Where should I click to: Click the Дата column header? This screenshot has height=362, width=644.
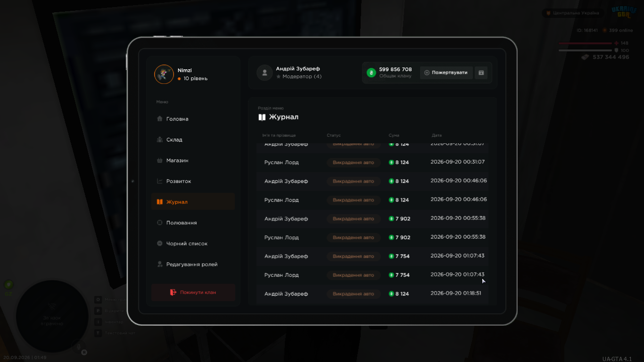pyautogui.click(x=437, y=136)
